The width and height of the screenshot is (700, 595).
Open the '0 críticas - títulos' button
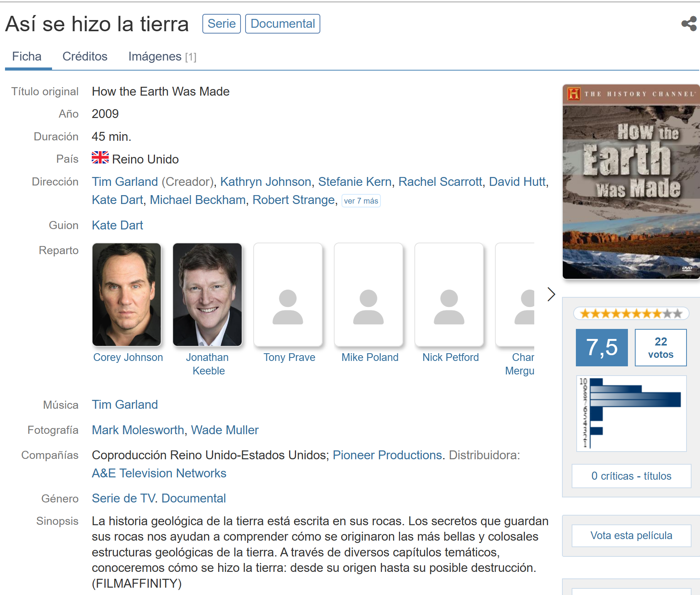coord(631,476)
